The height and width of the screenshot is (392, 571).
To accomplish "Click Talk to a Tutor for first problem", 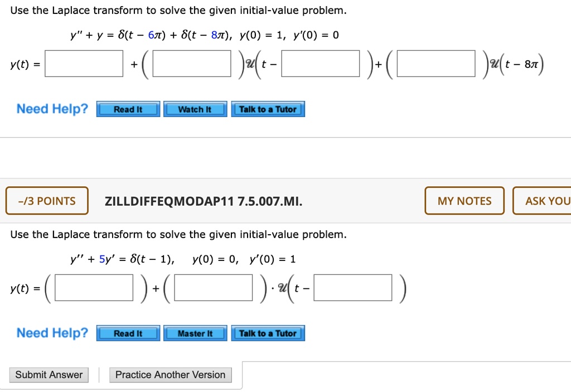I will click(268, 109).
